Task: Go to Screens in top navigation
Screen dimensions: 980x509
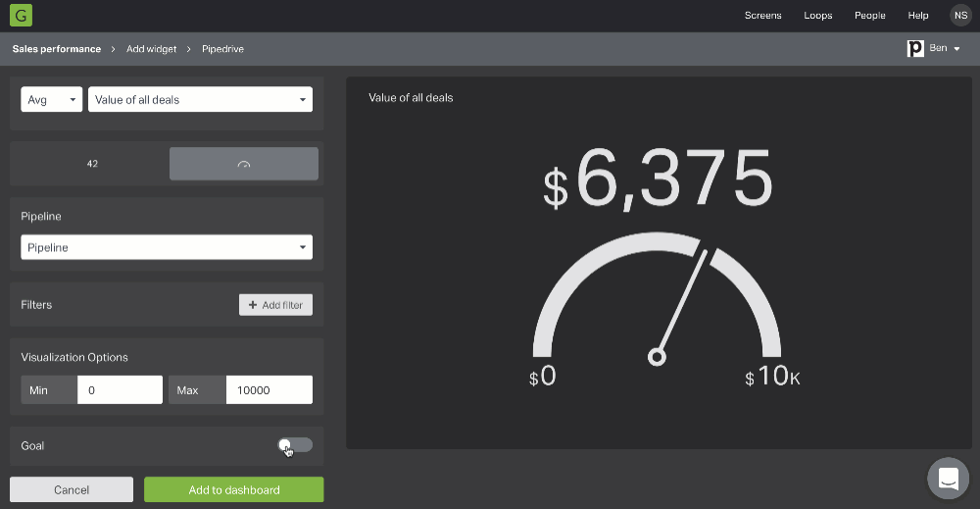Action: (762, 16)
